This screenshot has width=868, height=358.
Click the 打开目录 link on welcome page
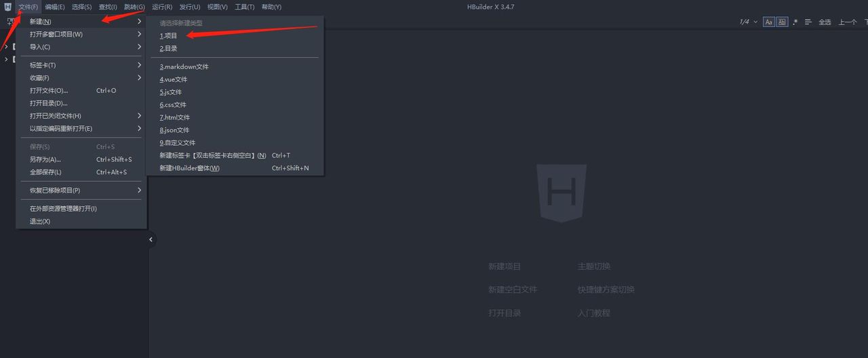505,313
